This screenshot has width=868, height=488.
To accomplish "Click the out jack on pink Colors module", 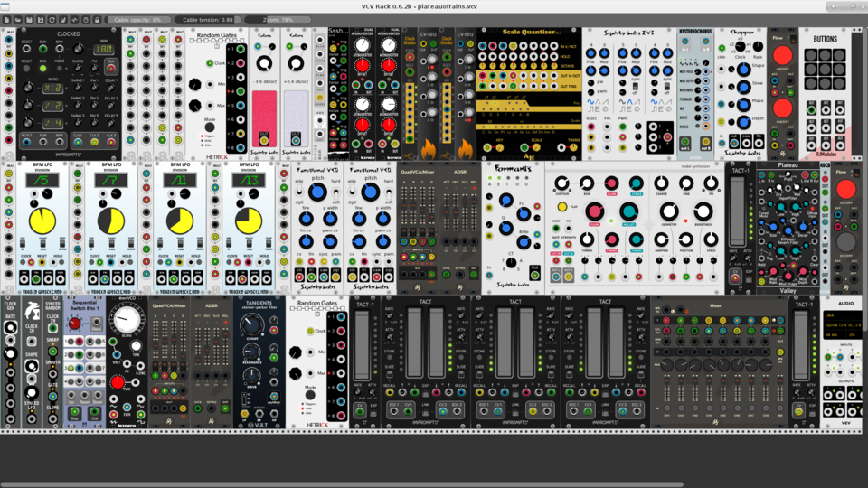I will point(264,141).
